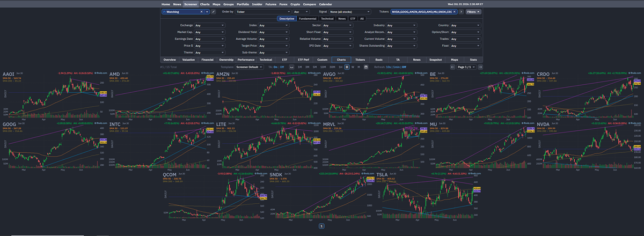Clear the Tickers field using its X icon
Screen dimensions: 644x236
(x=454, y=11)
